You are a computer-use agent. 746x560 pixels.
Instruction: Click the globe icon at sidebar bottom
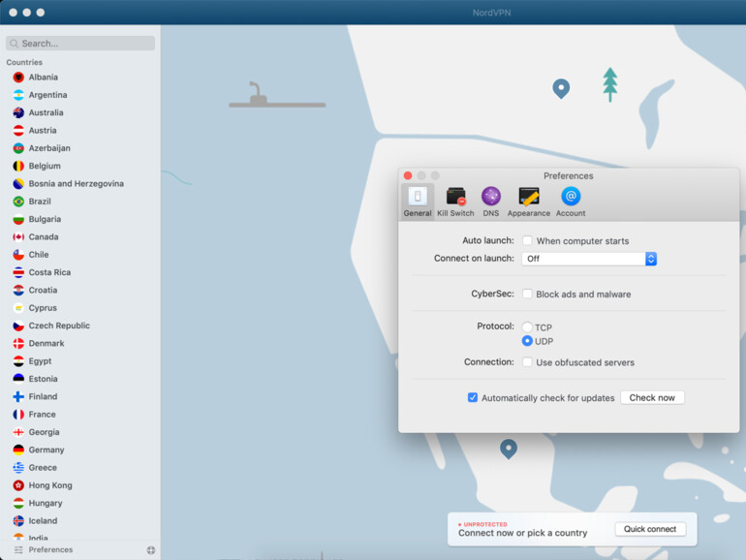[x=151, y=550]
